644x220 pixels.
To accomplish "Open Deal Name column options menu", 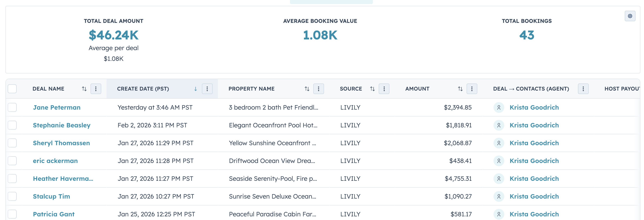I will [96, 89].
